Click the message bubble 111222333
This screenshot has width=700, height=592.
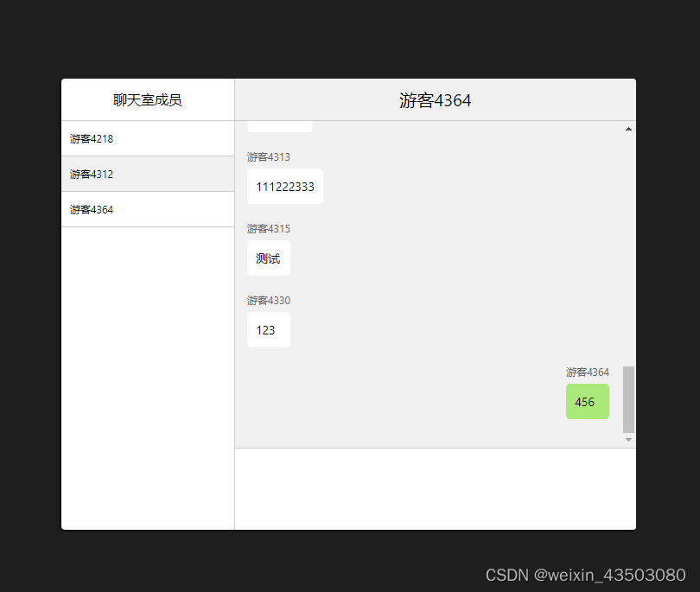tap(285, 186)
